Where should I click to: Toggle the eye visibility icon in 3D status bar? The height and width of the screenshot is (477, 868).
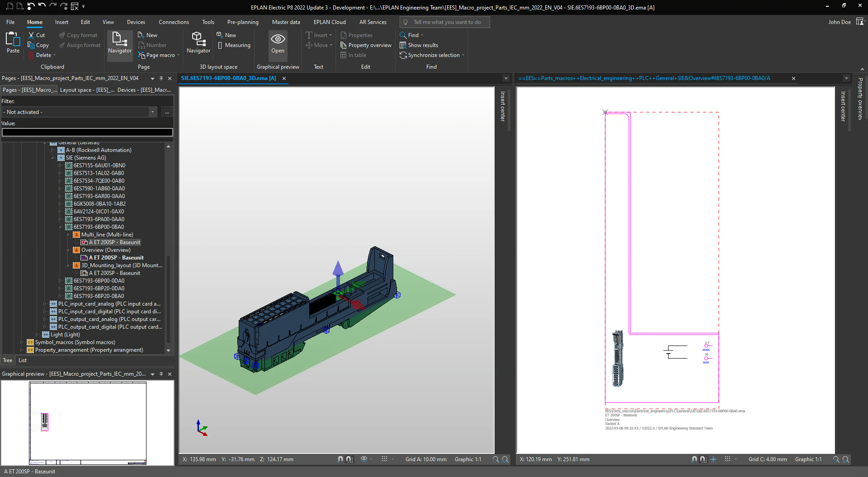pos(364,459)
